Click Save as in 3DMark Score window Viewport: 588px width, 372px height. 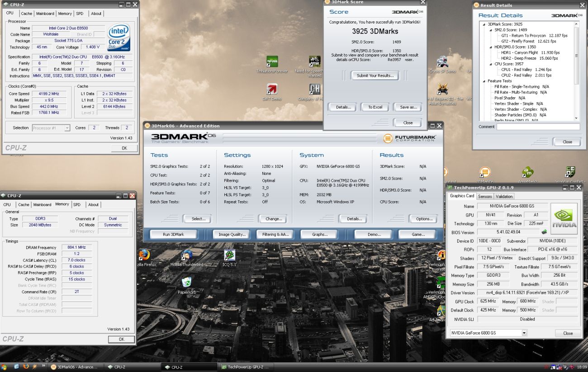[408, 107]
